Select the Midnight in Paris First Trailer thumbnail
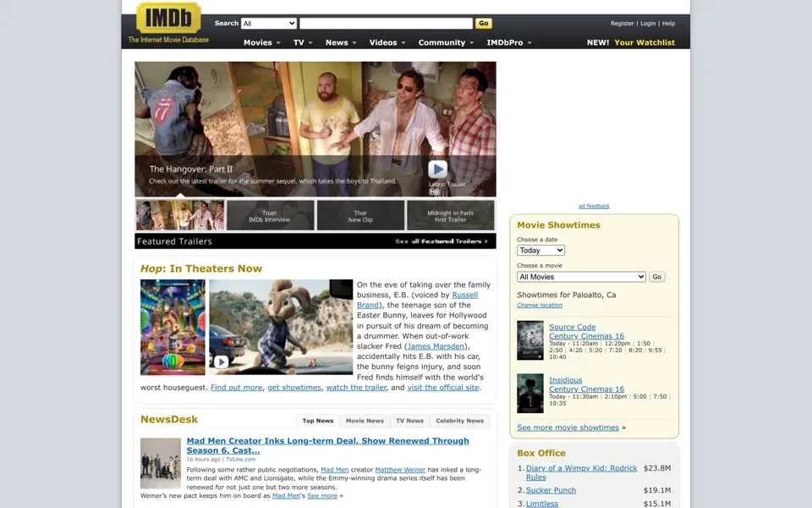 [x=451, y=215]
